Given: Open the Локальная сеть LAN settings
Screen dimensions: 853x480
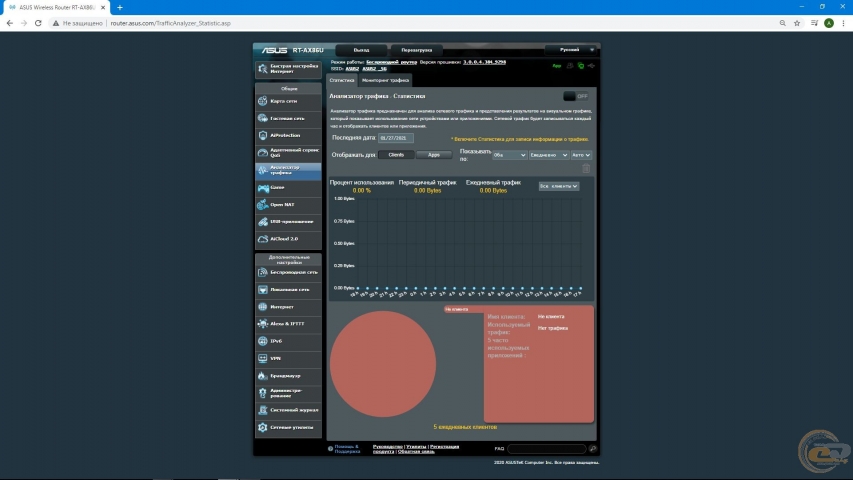Looking at the screenshot, I should [x=288, y=290].
